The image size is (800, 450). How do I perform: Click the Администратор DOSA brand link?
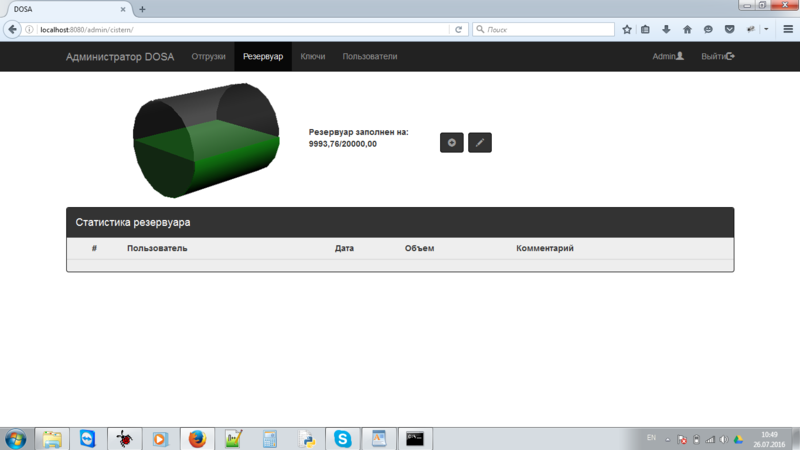119,57
